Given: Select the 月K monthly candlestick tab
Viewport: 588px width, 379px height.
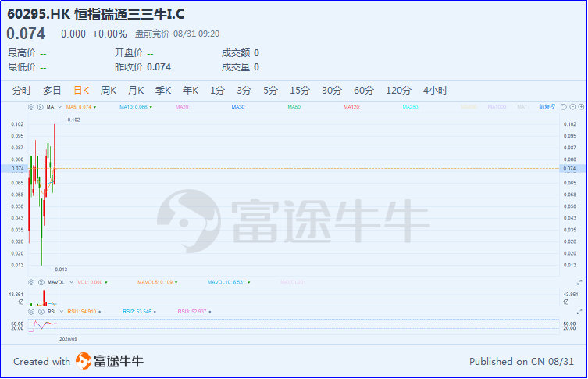Looking at the screenshot, I should [136, 91].
